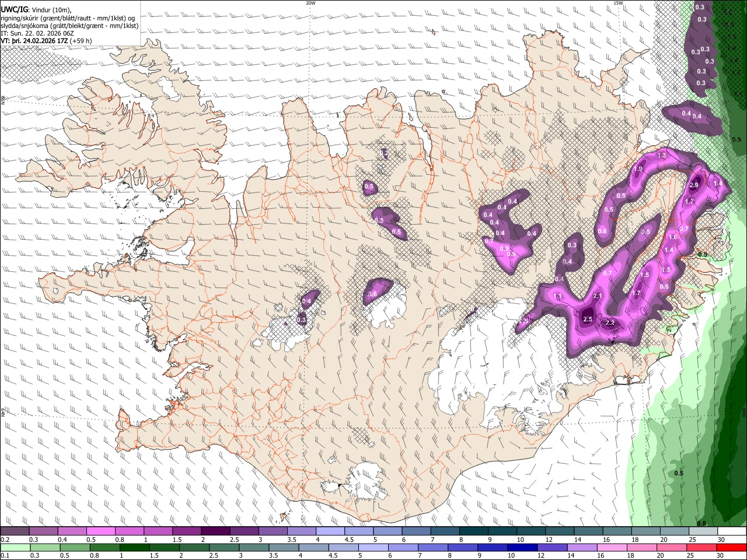Image resolution: width=747 pixels, height=560 pixels.
Task: Click the 2.5 snowfall maximum in the southeast band
Action: tap(588, 319)
